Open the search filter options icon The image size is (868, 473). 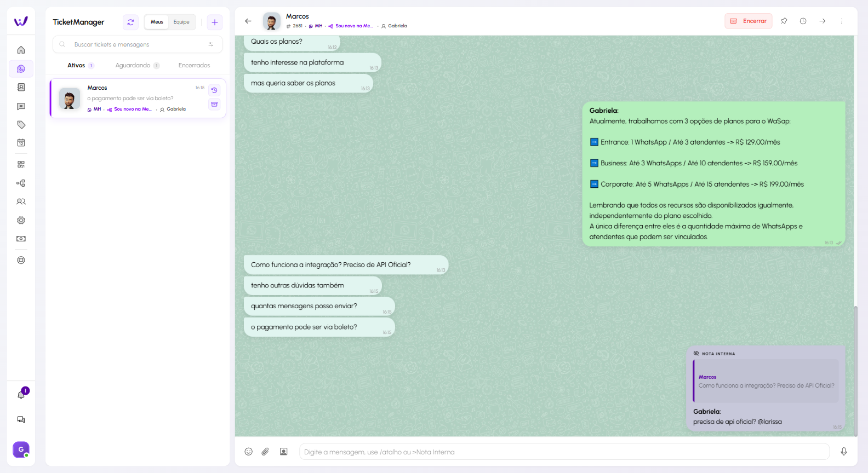[211, 44]
